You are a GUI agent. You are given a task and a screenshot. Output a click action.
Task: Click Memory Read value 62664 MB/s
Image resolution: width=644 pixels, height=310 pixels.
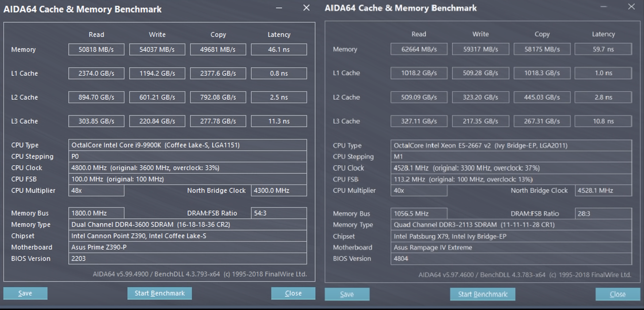(x=419, y=49)
